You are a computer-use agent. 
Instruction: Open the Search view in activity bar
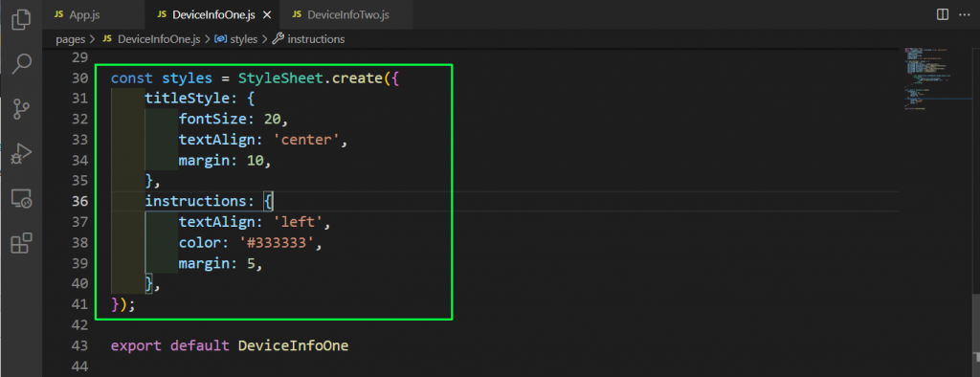tap(21, 64)
